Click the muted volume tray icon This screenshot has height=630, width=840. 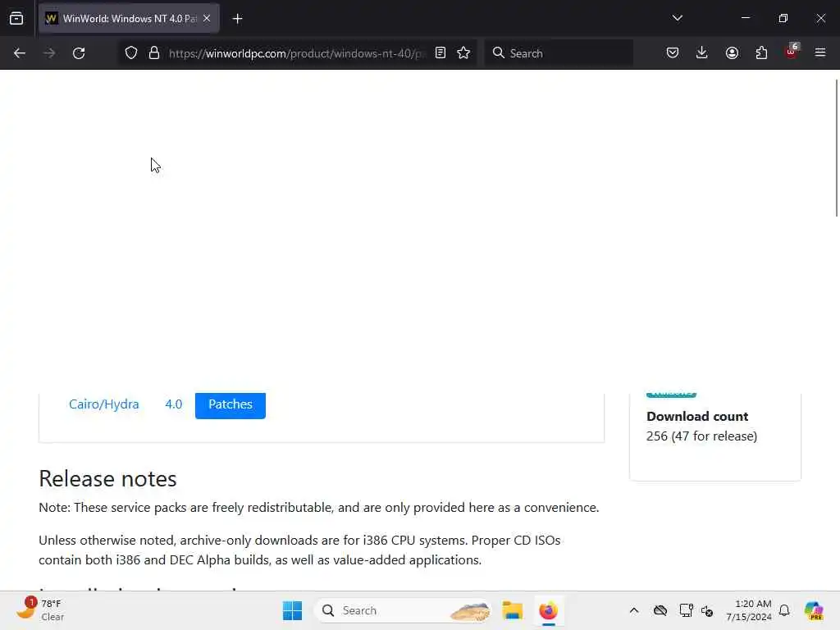(708, 610)
